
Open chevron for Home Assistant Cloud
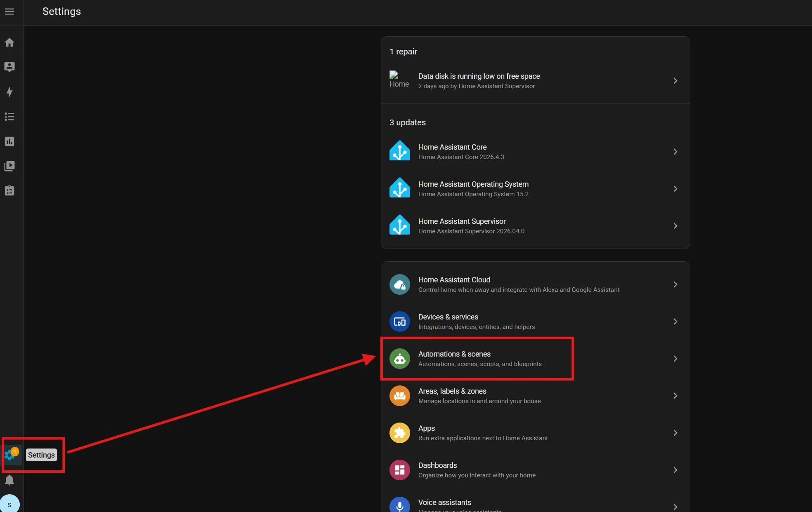click(675, 284)
